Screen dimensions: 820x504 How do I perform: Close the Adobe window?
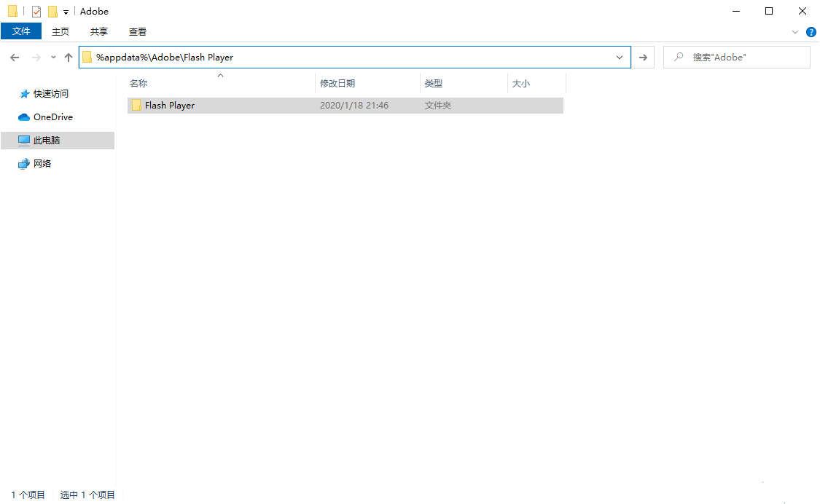pos(803,11)
